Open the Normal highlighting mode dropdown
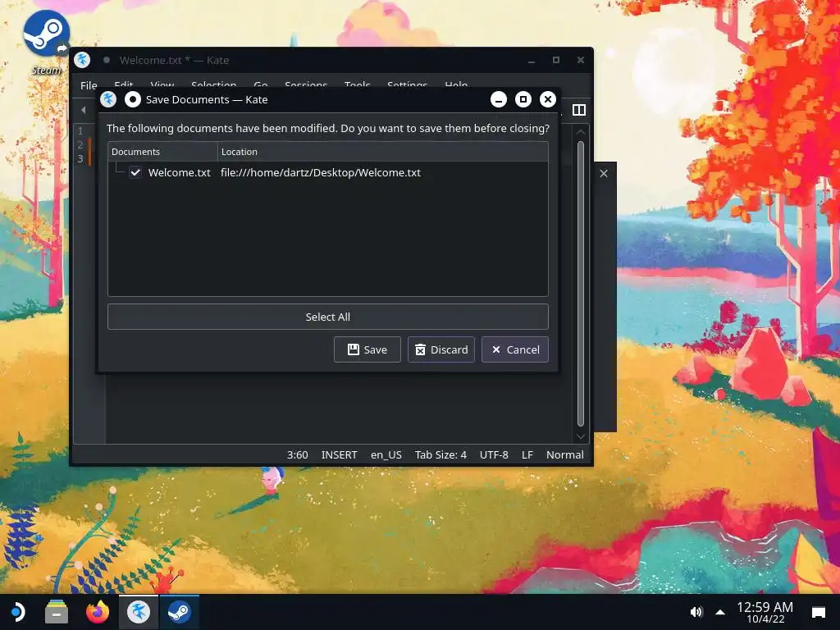840x630 pixels. (x=564, y=454)
